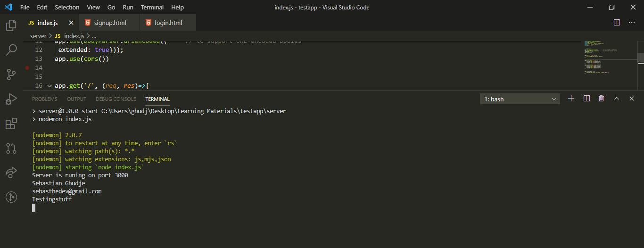Image resolution: width=644 pixels, height=248 pixels.
Task: Show the DEBUG CONSOLE panel tab
Action: point(116,99)
